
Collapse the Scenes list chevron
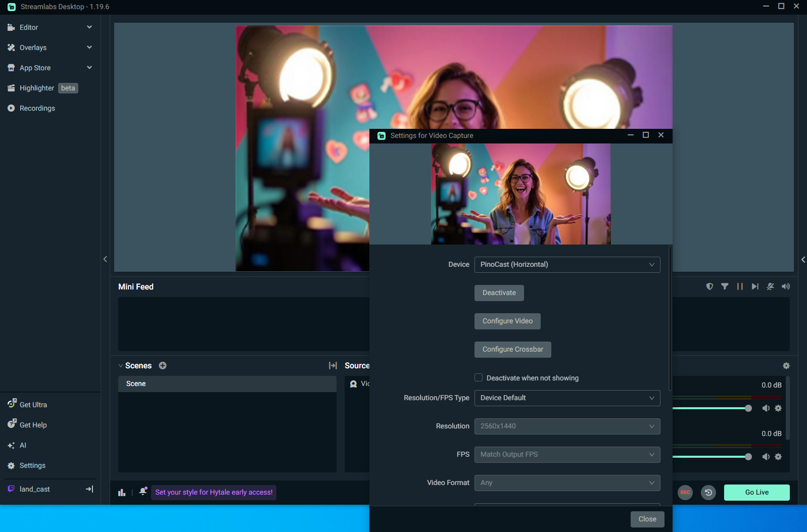point(121,366)
